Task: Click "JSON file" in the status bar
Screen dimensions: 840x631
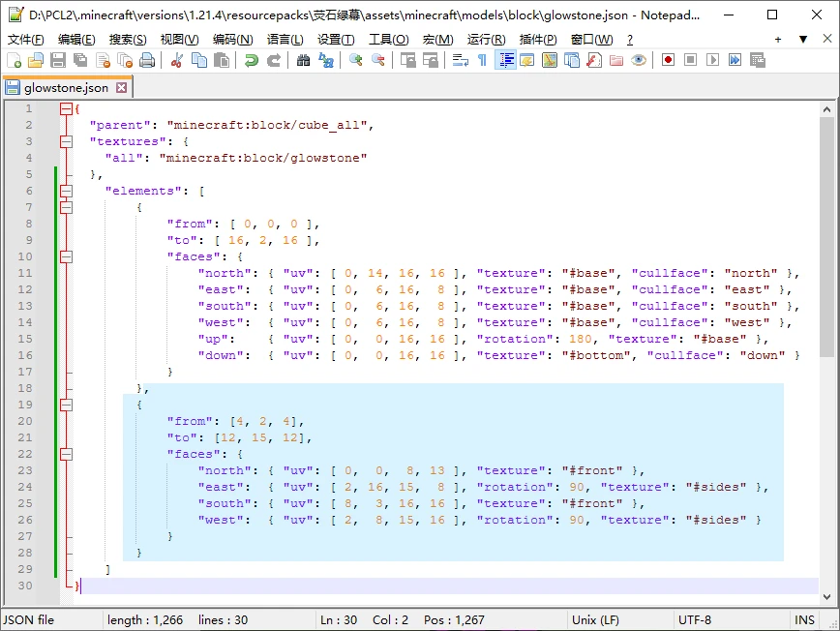Action: (x=28, y=619)
